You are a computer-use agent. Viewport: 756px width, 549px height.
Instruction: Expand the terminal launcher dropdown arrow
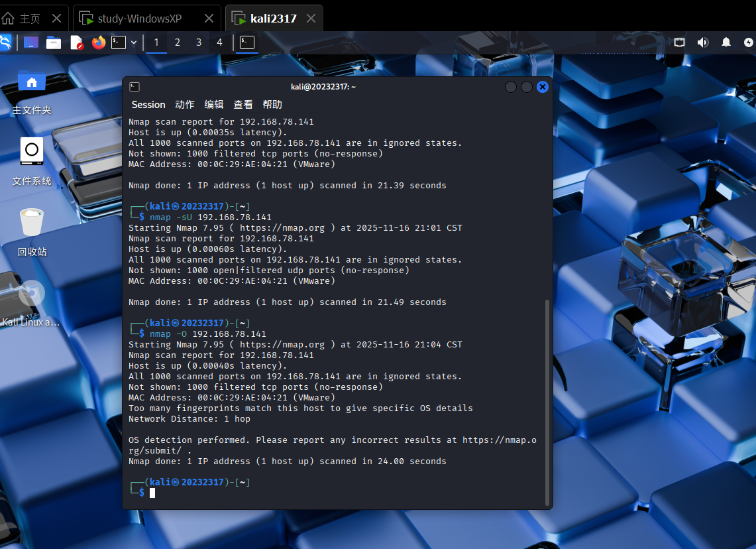(134, 42)
